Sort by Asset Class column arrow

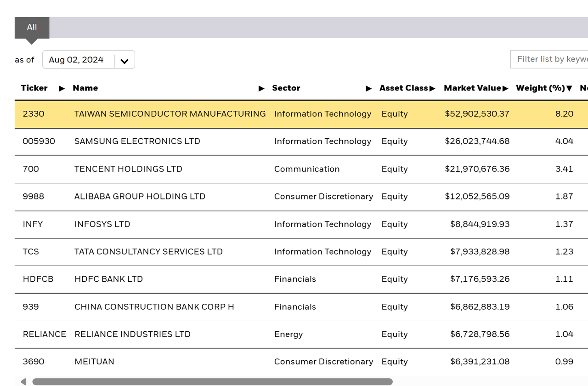click(x=432, y=88)
